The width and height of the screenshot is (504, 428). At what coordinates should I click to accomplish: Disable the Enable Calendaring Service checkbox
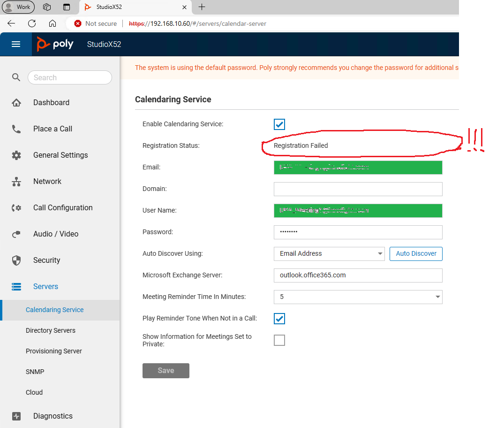[279, 124]
